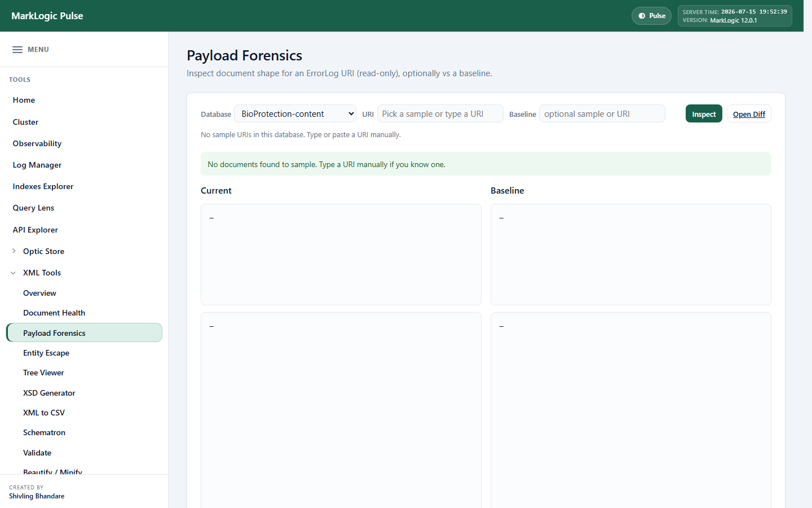Click the lower Current result panel
This screenshot has width=812, height=508.
(341, 410)
